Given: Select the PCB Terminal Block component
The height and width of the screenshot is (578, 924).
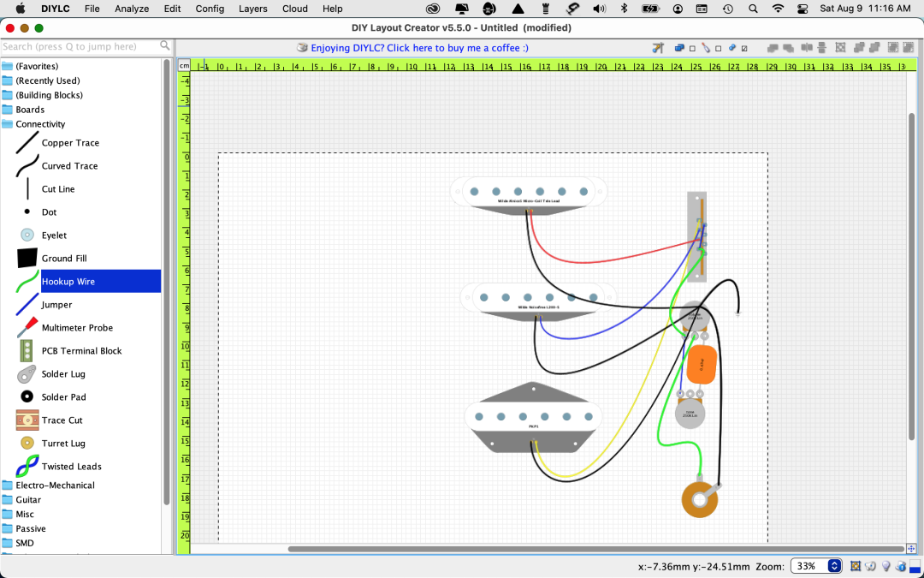Looking at the screenshot, I should coord(81,351).
